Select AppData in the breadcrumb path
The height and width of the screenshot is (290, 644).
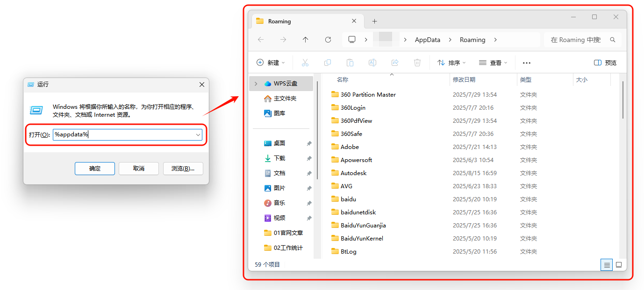[428, 40]
